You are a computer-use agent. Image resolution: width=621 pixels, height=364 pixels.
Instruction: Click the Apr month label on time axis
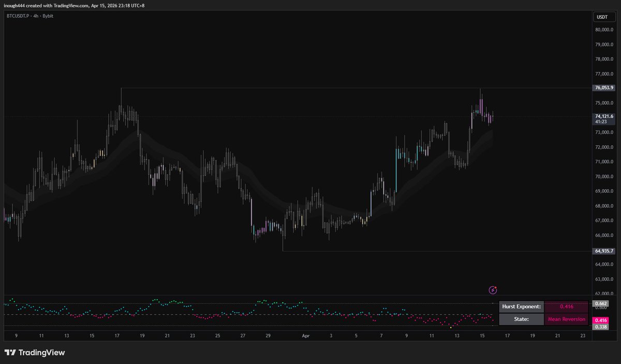(x=305, y=336)
